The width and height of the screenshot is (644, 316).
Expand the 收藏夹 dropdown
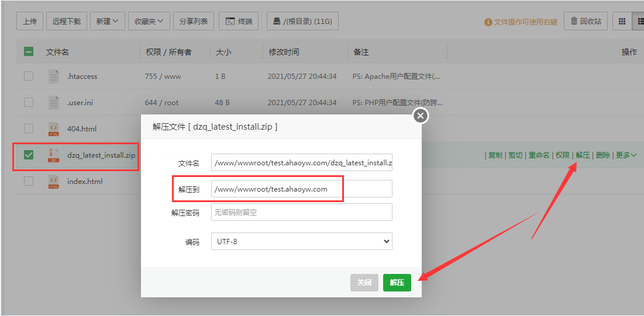coord(149,22)
